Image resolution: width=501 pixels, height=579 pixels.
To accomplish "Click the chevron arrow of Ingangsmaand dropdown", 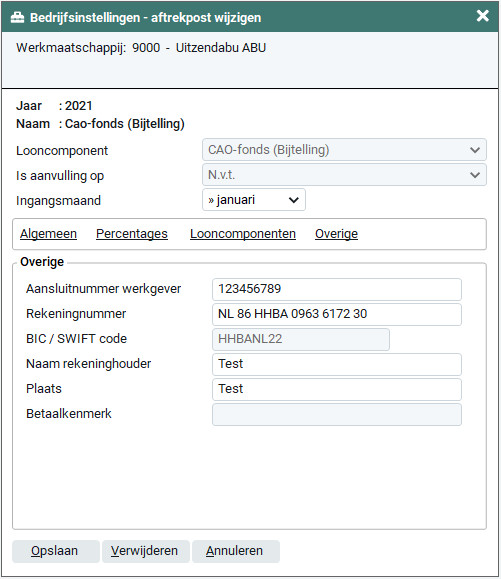I will click(294, 200).
